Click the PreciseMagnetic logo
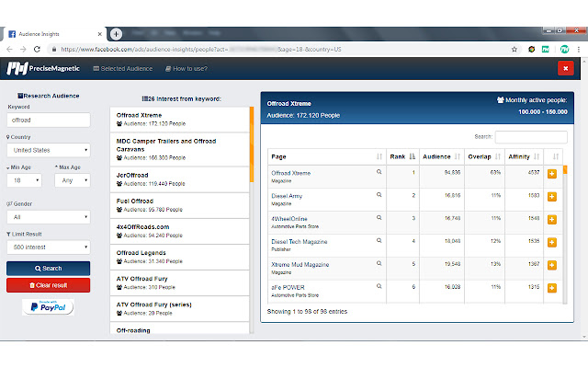The image size is (588, 368). 42,68
